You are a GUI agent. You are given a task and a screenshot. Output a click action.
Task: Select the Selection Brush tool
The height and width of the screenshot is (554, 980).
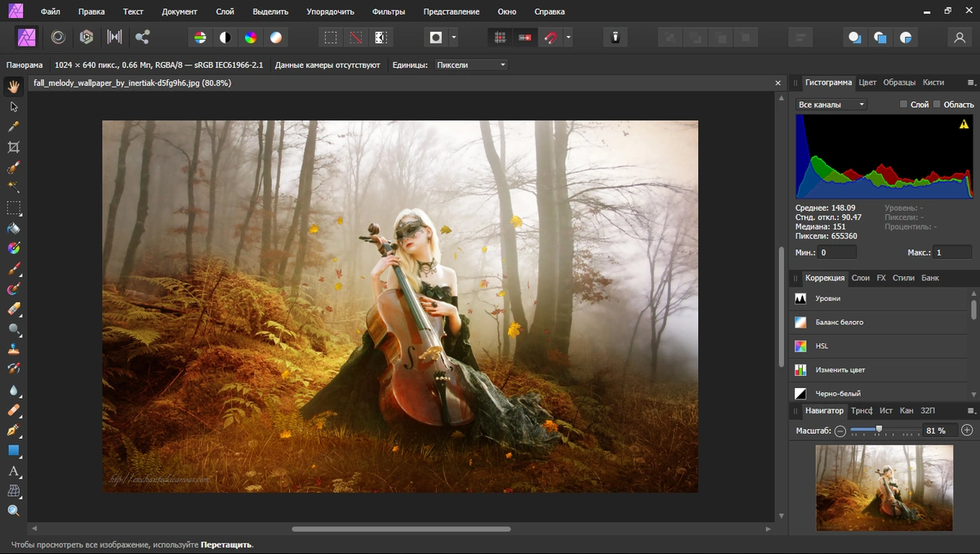[14, 168]
